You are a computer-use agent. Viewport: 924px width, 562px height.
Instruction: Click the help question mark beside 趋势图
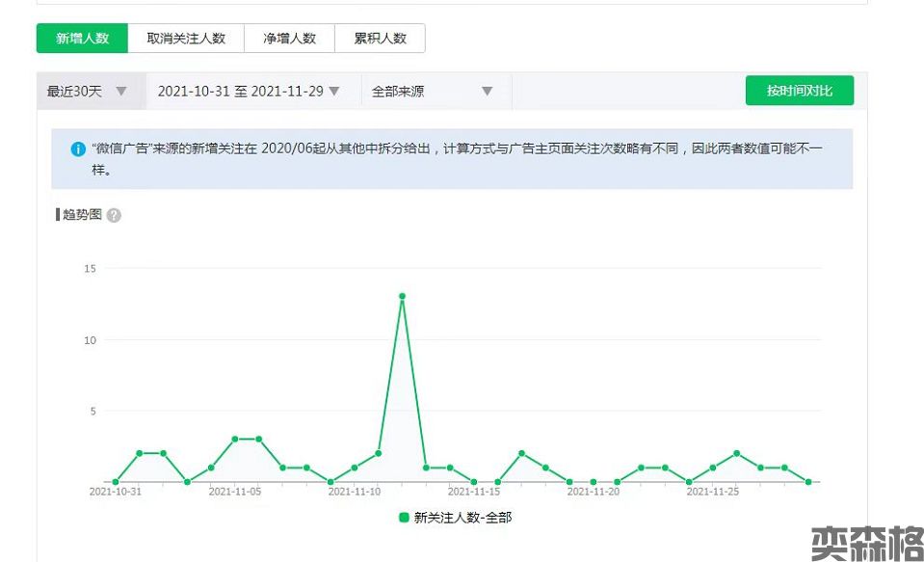[114, 215]
